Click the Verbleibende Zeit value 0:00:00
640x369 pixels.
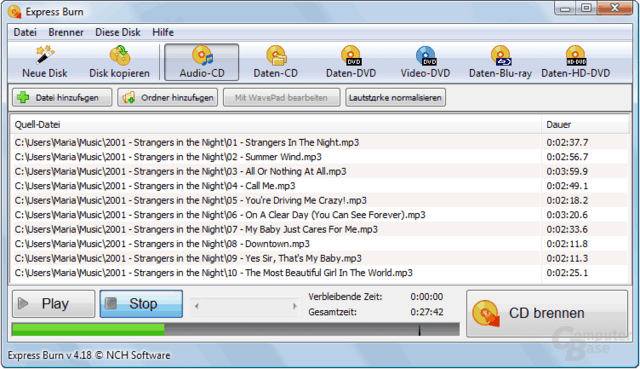click(427, 297)
